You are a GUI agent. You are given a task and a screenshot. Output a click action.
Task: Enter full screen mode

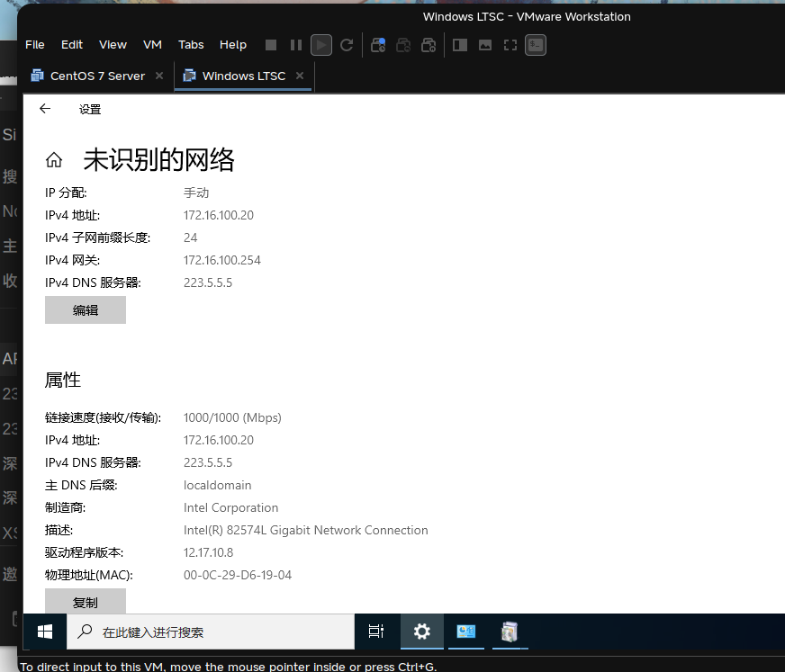[510, 44]
